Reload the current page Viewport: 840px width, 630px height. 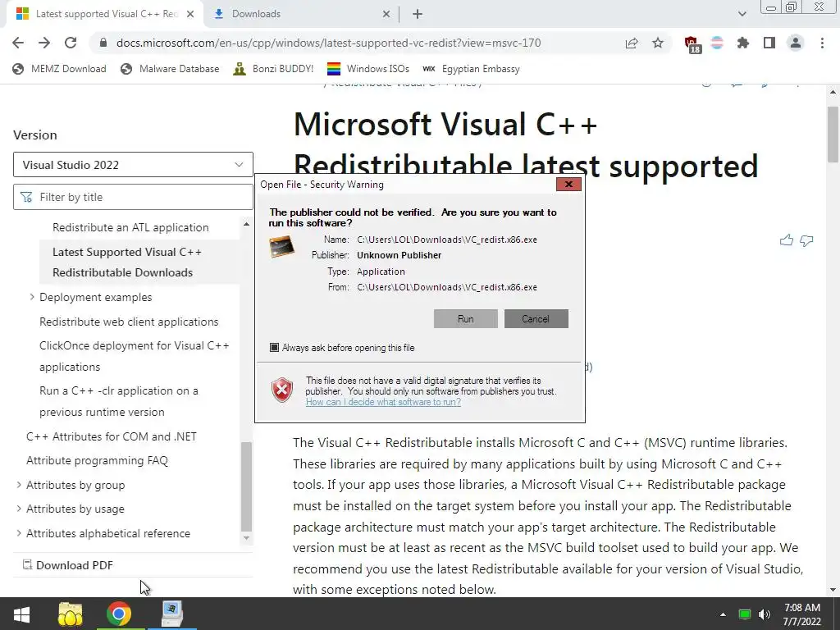tap(71, 43)
